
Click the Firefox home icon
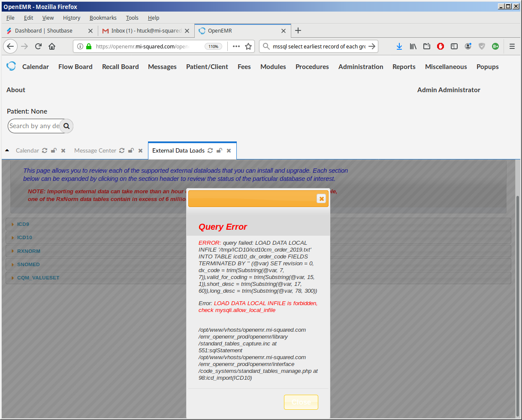(52, 46)
